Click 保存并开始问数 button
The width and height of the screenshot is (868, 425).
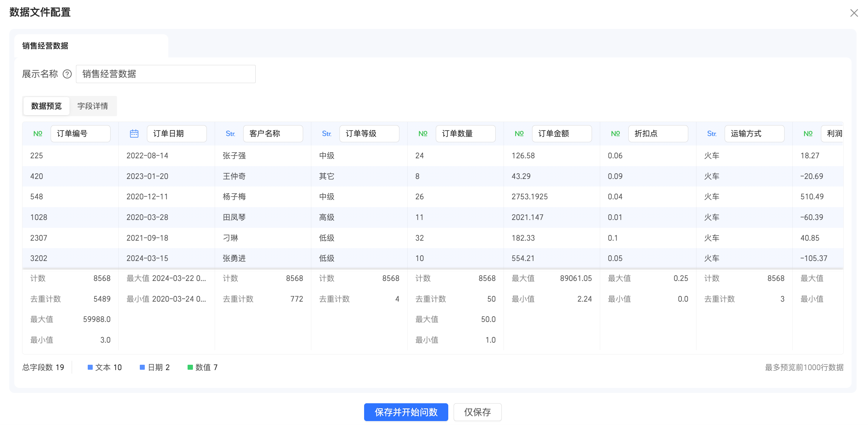tap(406, 412)
